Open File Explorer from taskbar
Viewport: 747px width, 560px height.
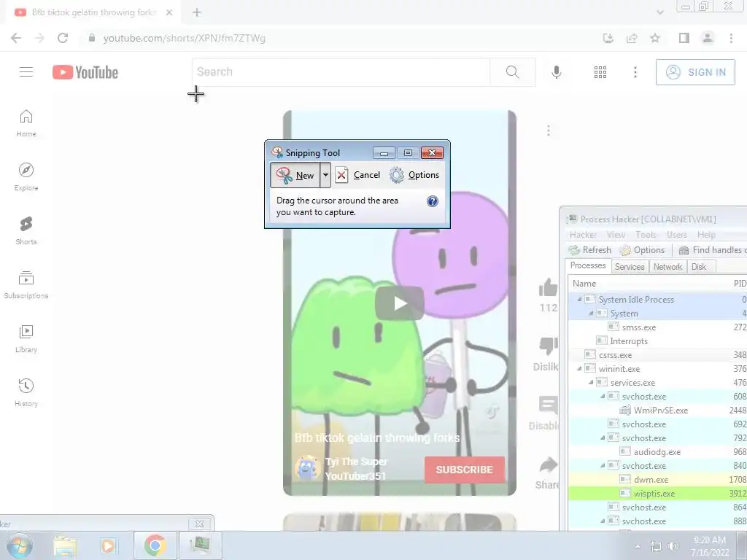(x=65, y=546)
